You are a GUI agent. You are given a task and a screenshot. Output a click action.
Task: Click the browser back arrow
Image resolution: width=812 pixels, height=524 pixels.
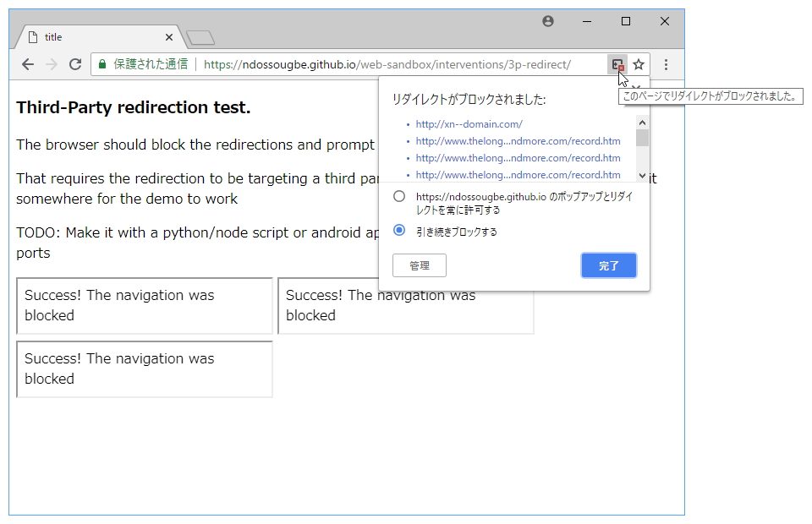pyautogui.click(x=28, y=64)
